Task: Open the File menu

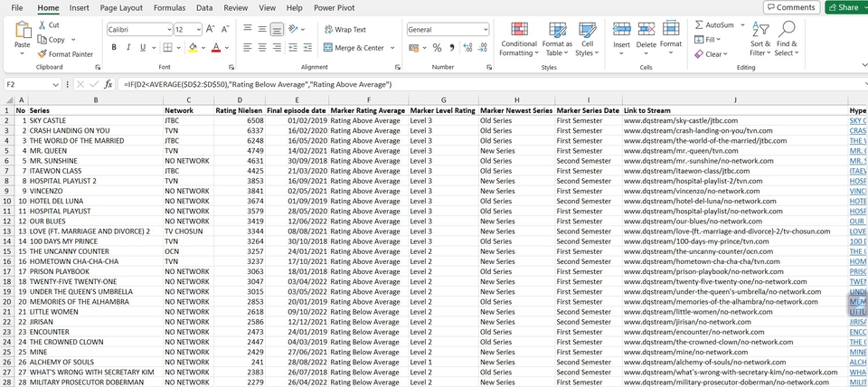Action: (17, 8)
